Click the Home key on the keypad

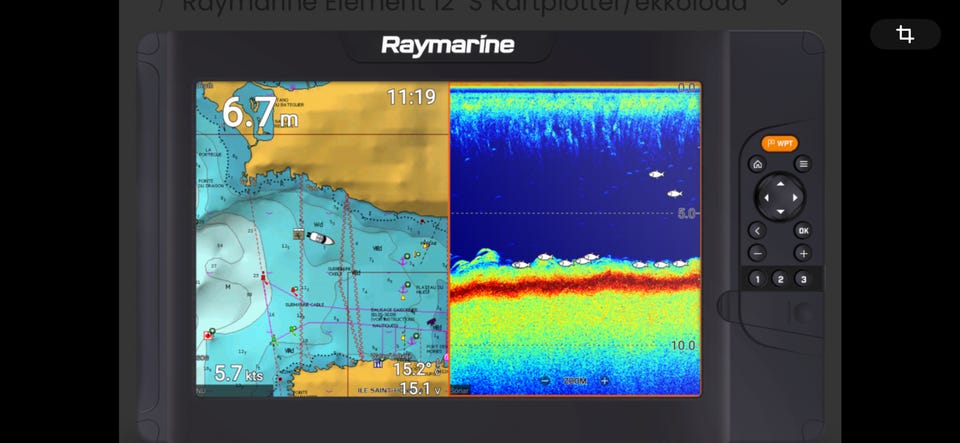(757, 164)
